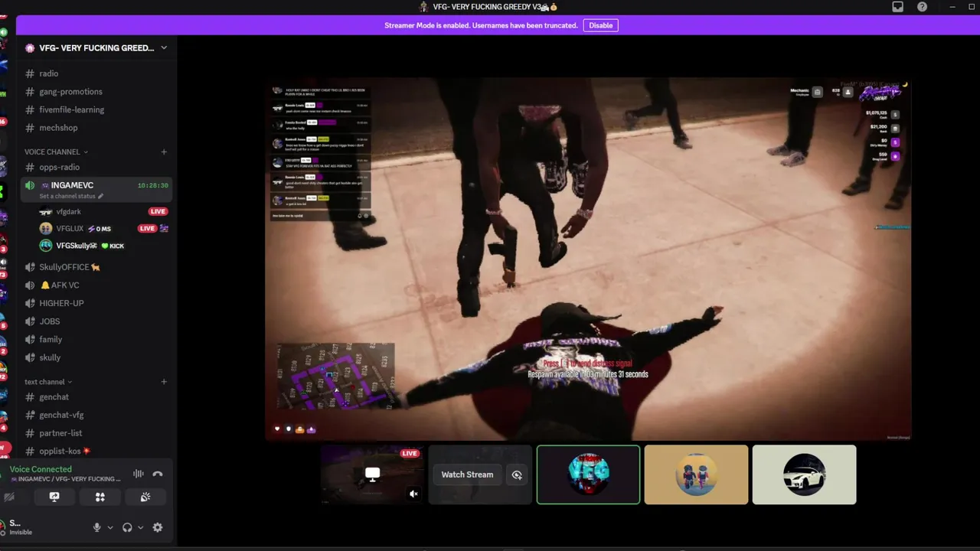Open the microphone input options chevron

coord(110,527)
